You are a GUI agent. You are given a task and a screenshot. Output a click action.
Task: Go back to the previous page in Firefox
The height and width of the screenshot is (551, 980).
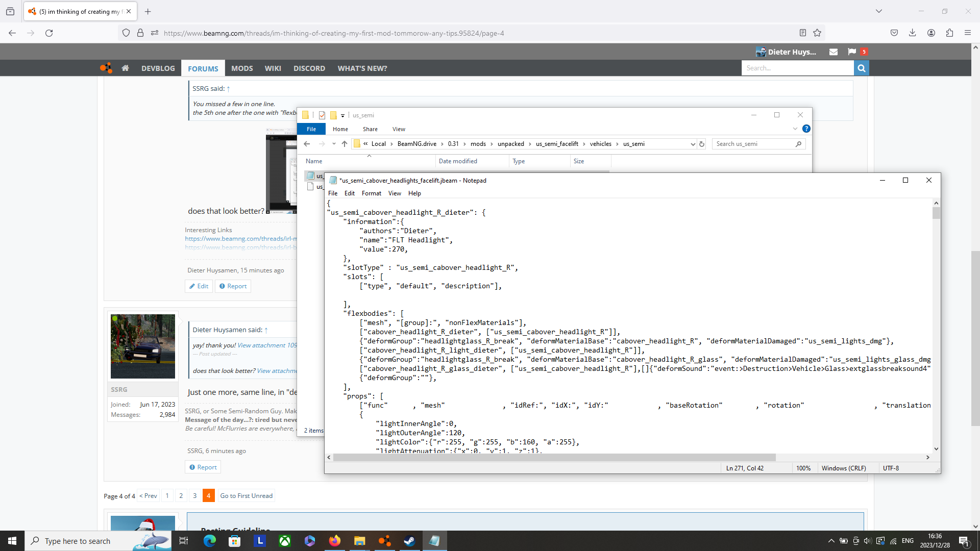click(x=12, y=33)
